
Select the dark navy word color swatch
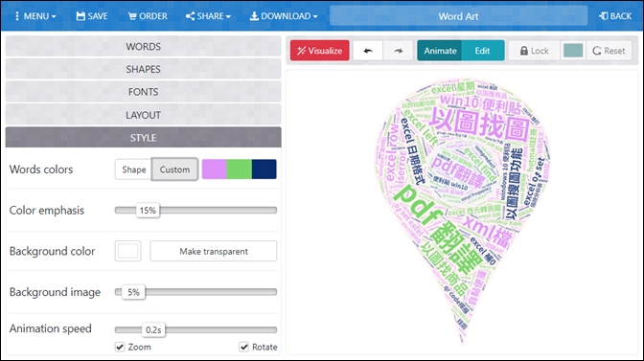coord(264,169)
